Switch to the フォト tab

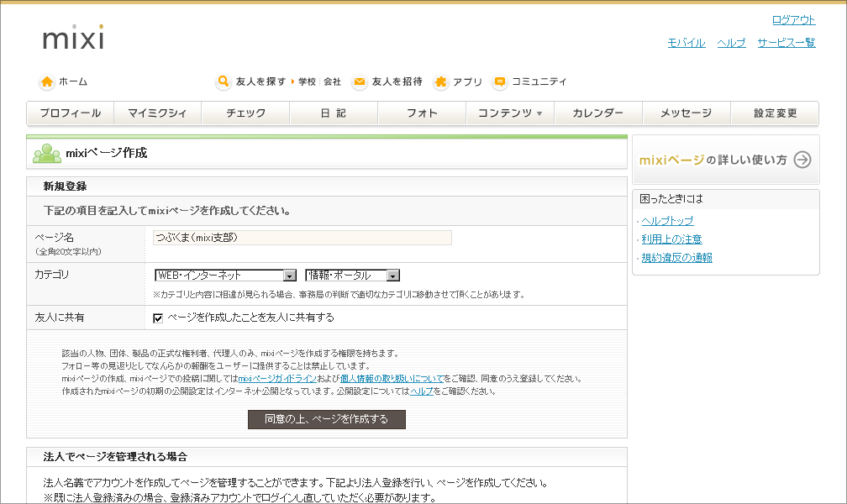(x=422, y=113)
